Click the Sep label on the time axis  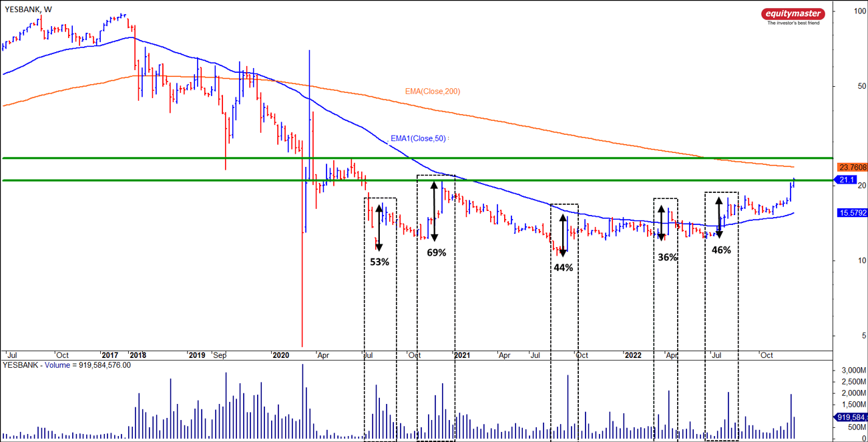219,355
